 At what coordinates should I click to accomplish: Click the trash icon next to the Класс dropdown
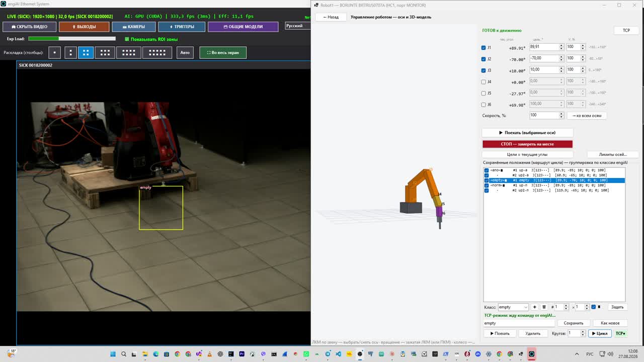pos(544,307)
